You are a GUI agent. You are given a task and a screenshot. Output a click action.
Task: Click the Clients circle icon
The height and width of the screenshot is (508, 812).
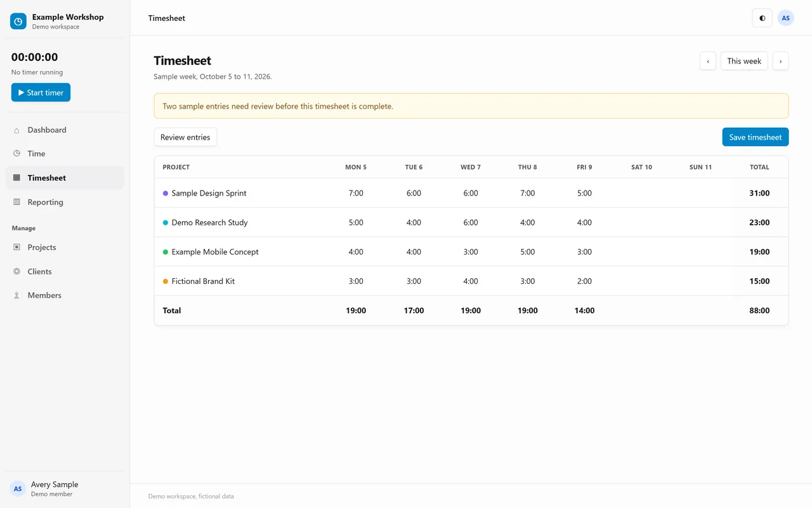pos(16,271)
